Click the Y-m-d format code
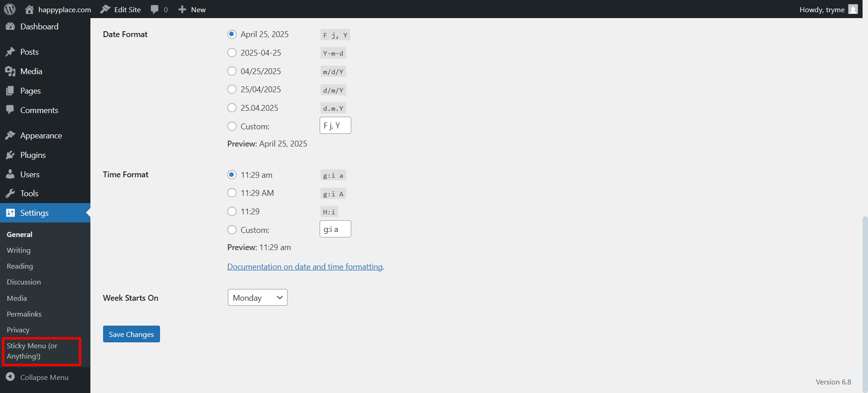The image size is (868, 393). (x=333, y=53)
